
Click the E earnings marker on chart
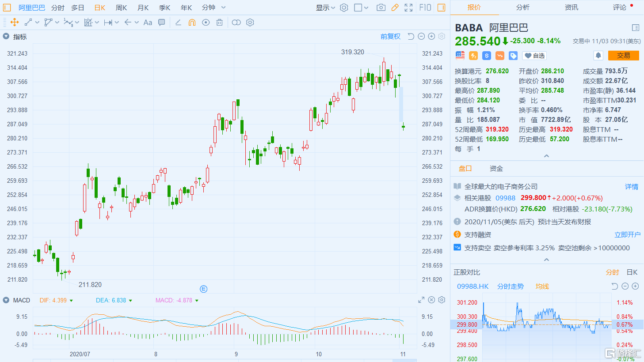coord(203,289)
